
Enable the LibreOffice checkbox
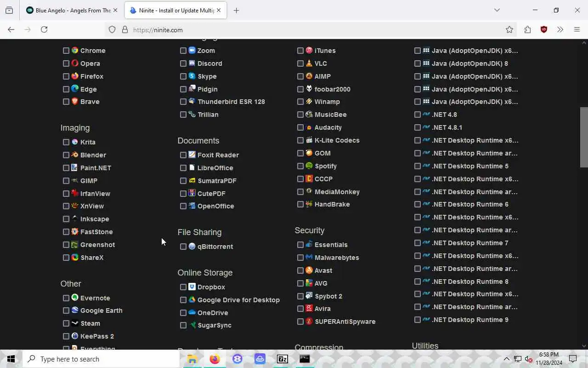[x=183, y=168]
